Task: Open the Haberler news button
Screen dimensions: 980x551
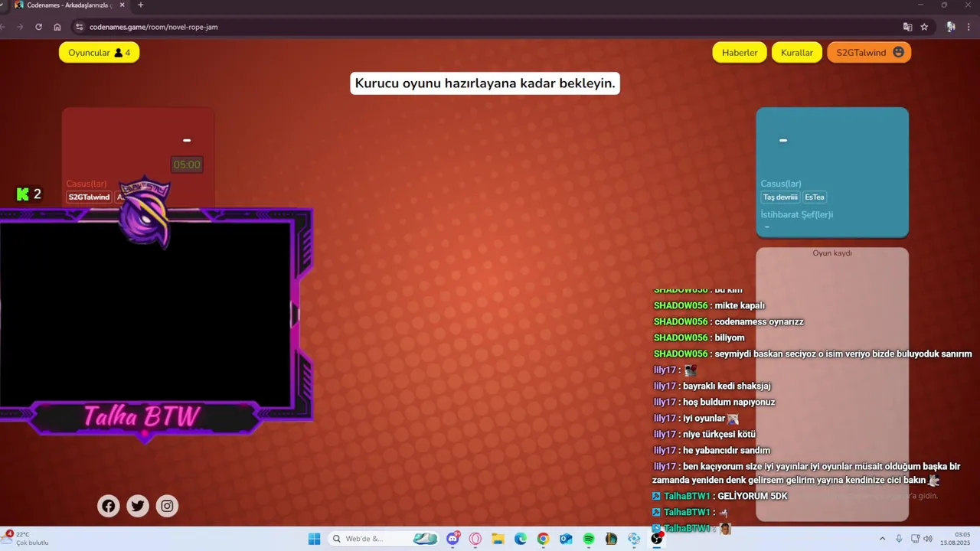Action: click(x=740, y=53)
